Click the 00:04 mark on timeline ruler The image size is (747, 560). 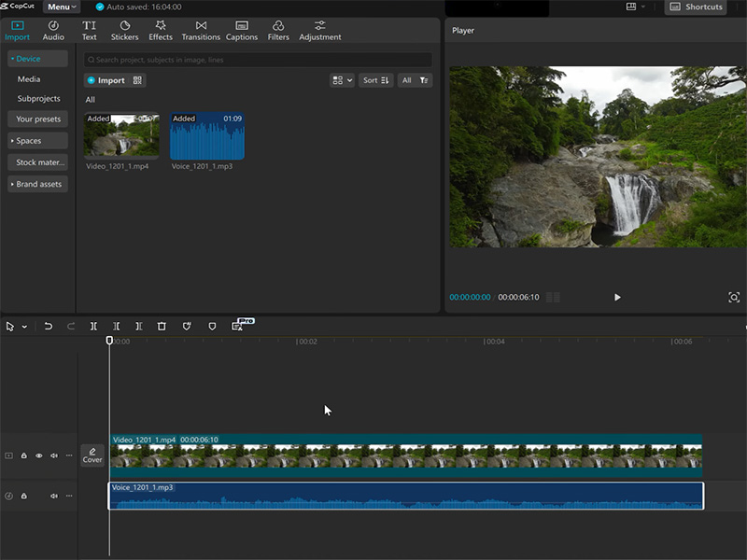pyautogui.click(x=494, y=342)
